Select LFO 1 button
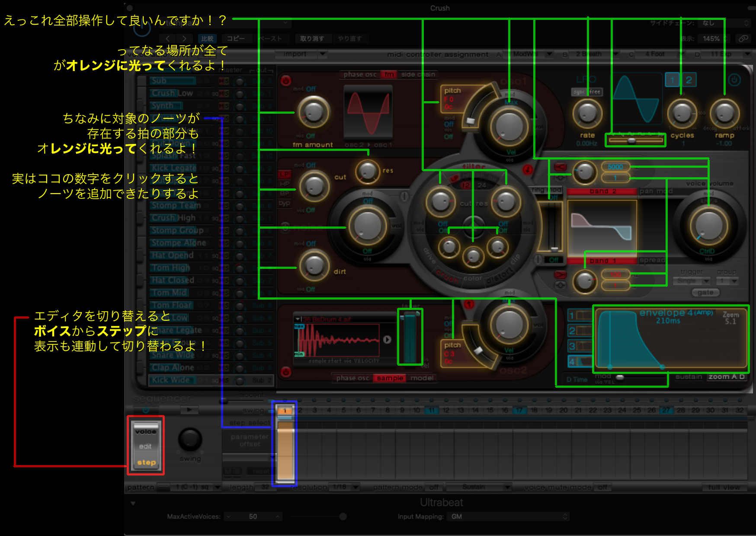 (672, 80)
